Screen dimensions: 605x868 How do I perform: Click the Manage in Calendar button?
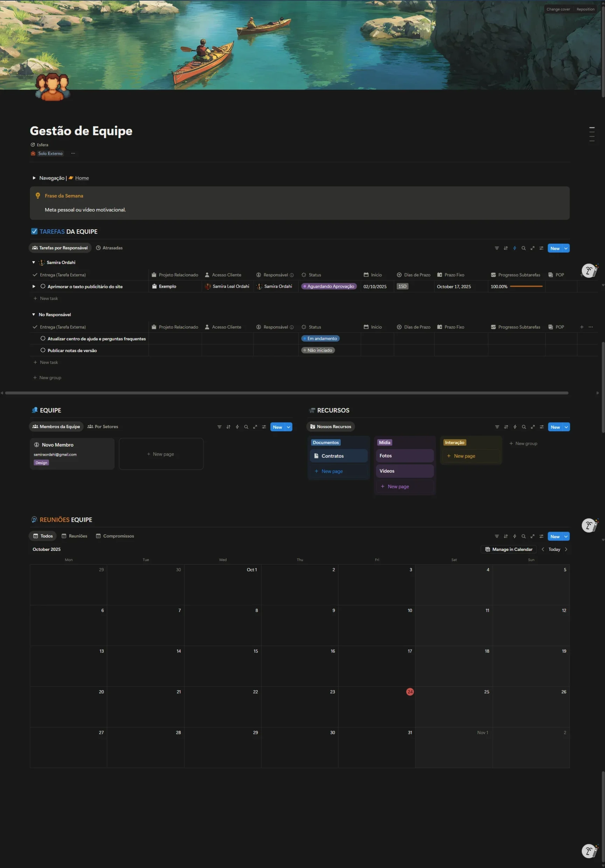pyautogui.click(x=509, y=549)
